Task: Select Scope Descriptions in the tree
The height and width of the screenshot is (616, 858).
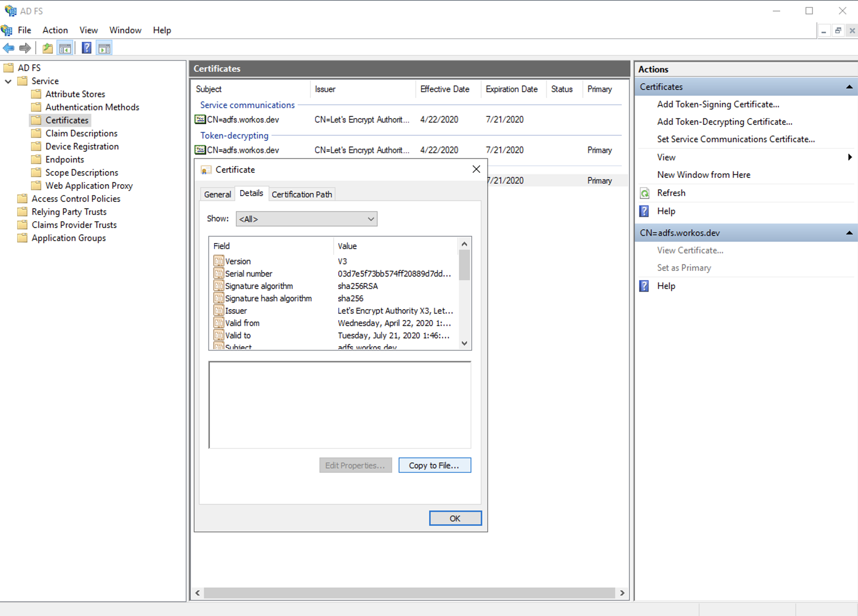Action: [82, 173]
